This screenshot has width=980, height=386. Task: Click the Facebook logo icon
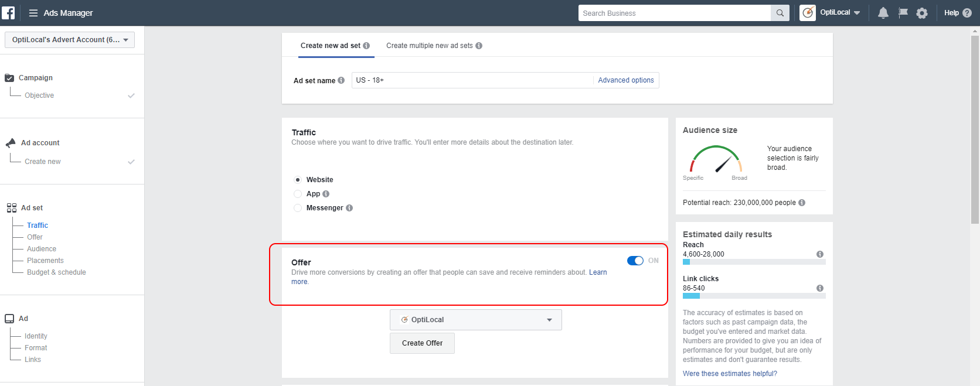[x=8, y=13]
